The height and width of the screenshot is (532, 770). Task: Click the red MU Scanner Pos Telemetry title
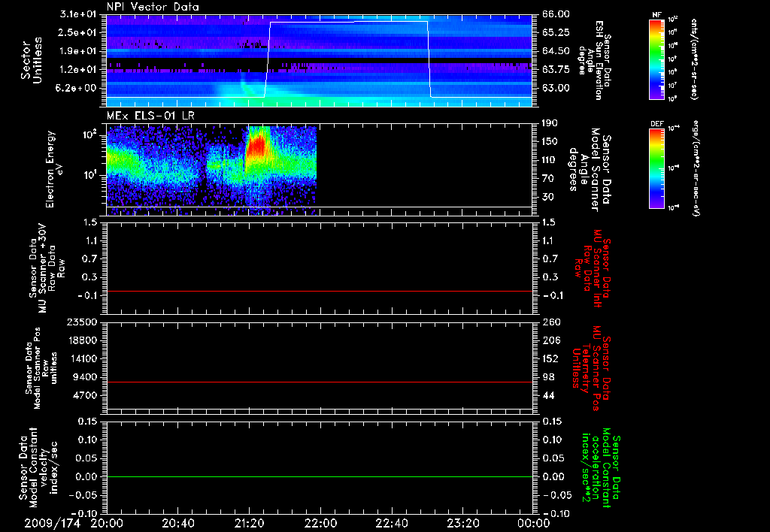592,368
